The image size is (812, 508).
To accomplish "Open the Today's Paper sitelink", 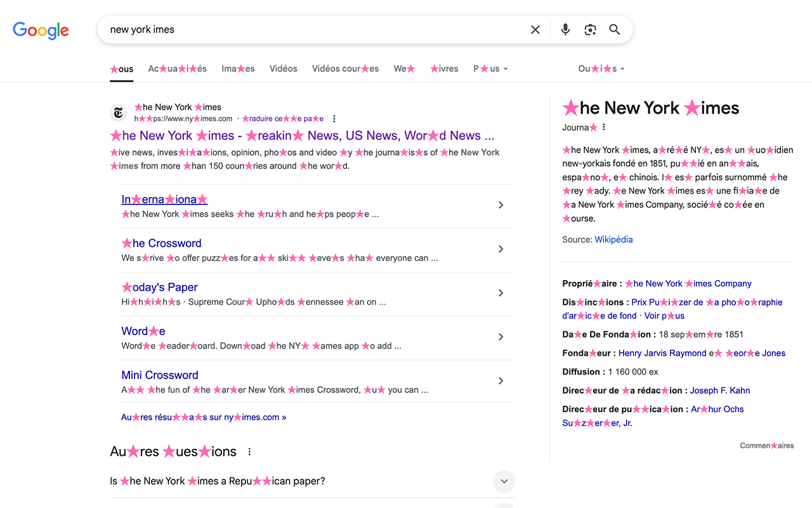I will [159, 287].
